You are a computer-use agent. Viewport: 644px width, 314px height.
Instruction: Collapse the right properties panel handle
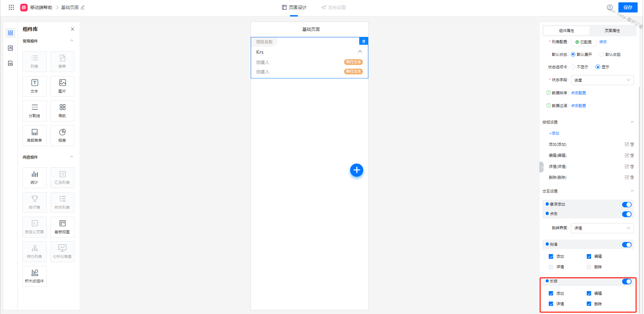click(x=541, y=167)
